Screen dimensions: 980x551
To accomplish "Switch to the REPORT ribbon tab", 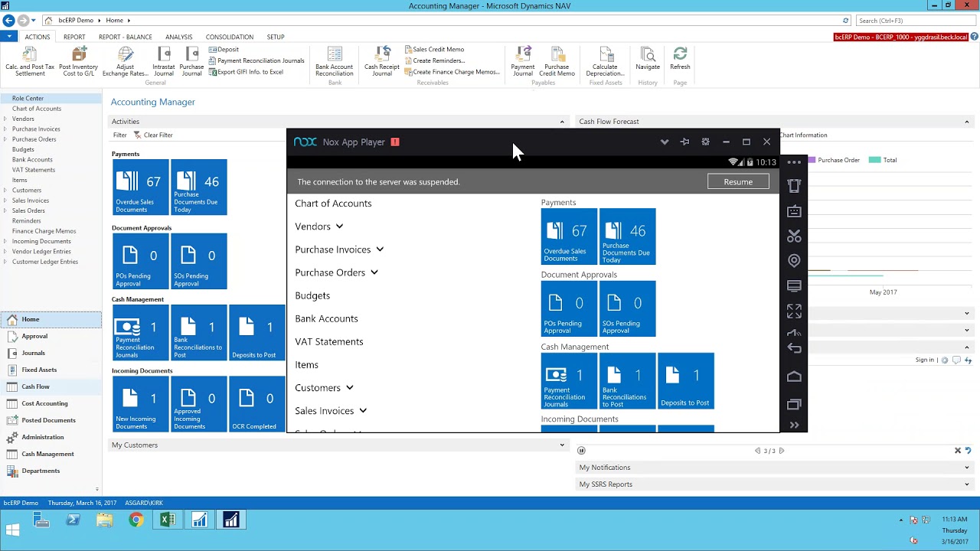I will (x=74, y=37).
